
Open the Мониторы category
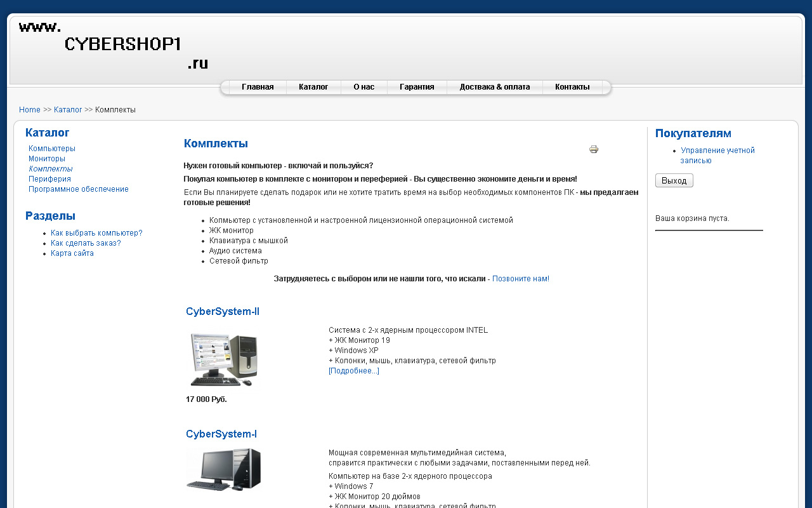46,158
